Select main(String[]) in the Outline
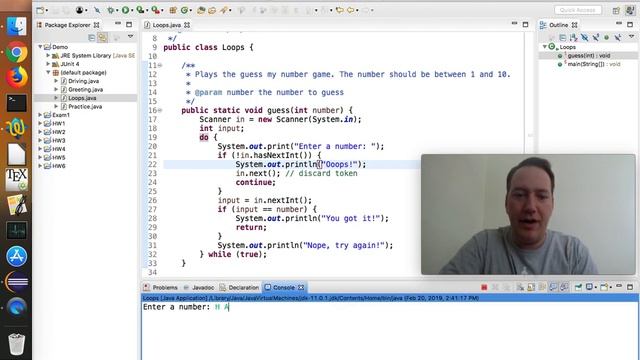The image size is (640, 360). point(590,64)
